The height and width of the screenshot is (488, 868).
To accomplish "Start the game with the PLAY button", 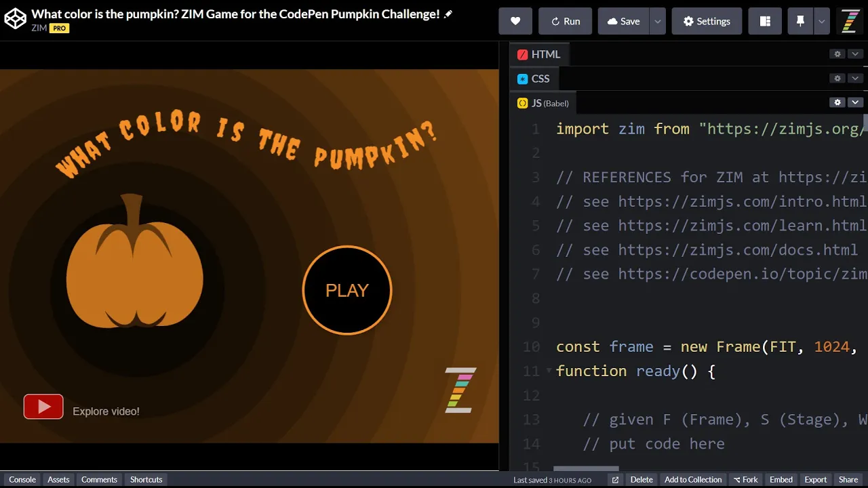I will [x=347, y=290].
